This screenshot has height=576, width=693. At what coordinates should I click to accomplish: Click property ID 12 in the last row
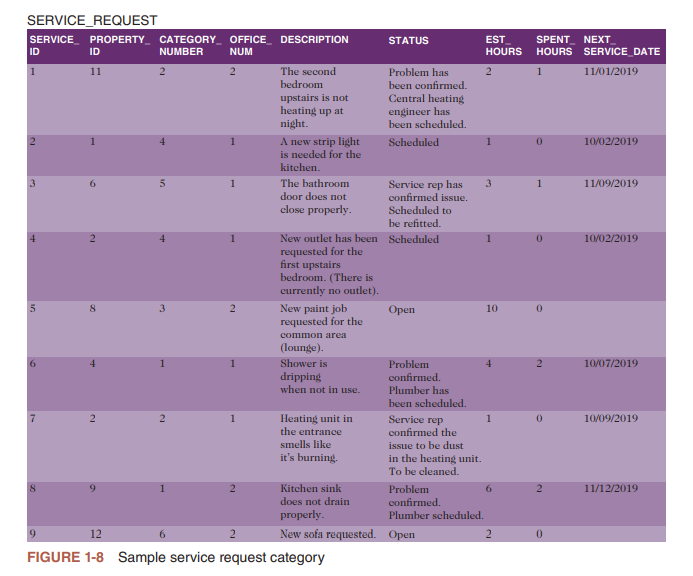pos(95,534)
